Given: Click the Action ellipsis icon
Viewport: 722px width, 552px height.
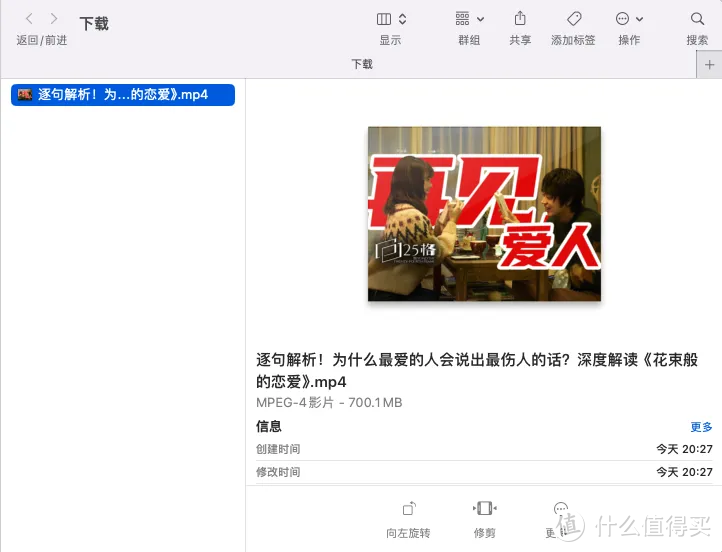Looking at the screenshot, I should tap(622, 19).
